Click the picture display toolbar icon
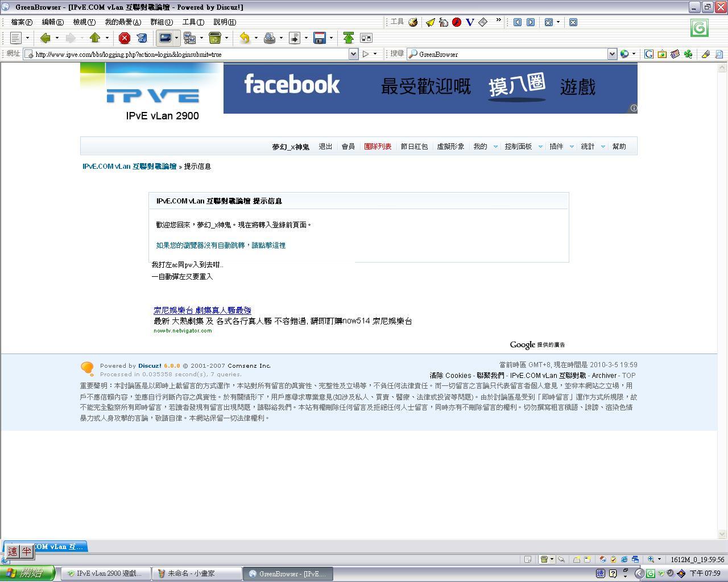728x582 pixels. 165,38
